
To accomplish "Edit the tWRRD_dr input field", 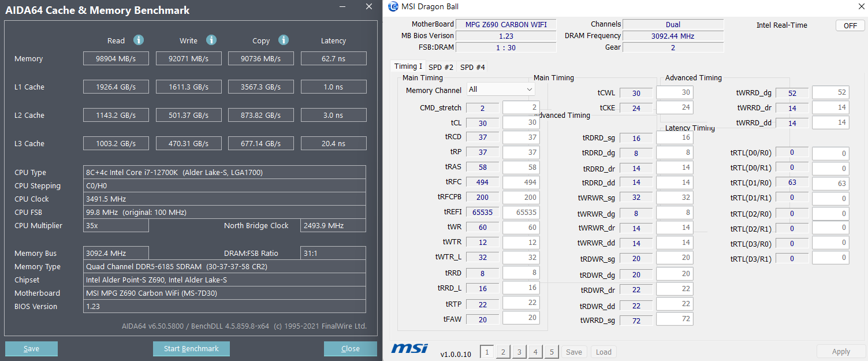I will click(x=830, y=107).
